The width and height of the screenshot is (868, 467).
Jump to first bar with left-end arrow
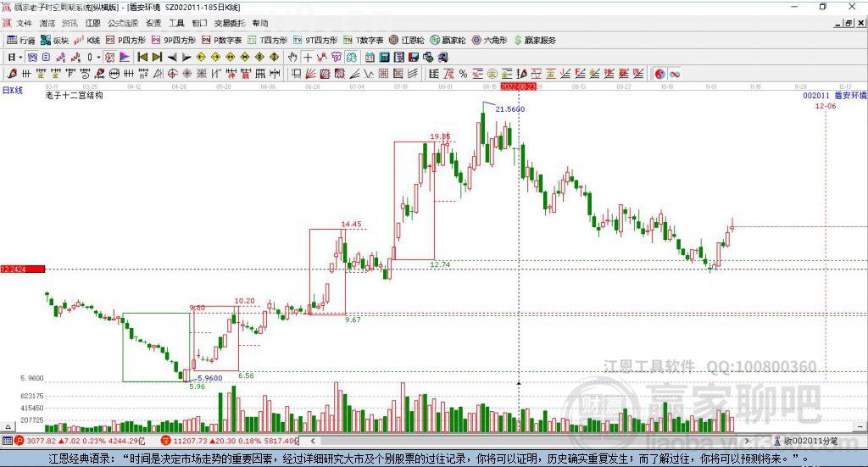[x=142, y=57]
